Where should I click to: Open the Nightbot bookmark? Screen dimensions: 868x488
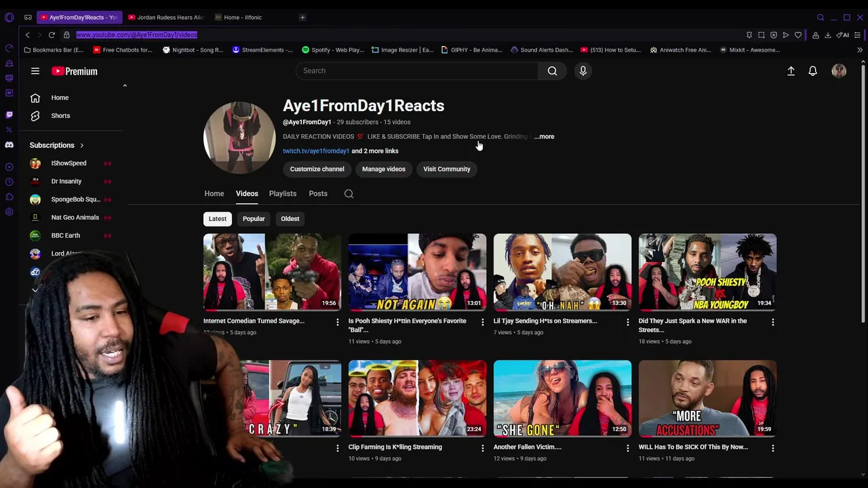[193, 49]
